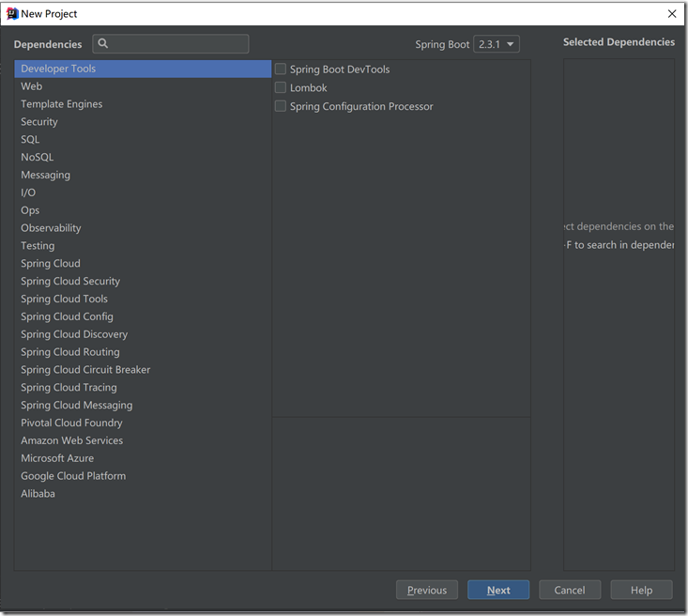Image resolution: width=688 pixels, height=616 pixels.
Task: Select Spring Cloud Discovery category
Action: [143, 334]
